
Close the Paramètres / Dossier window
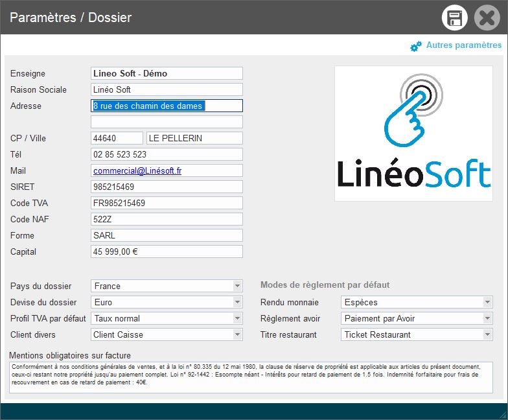(487, 17)
